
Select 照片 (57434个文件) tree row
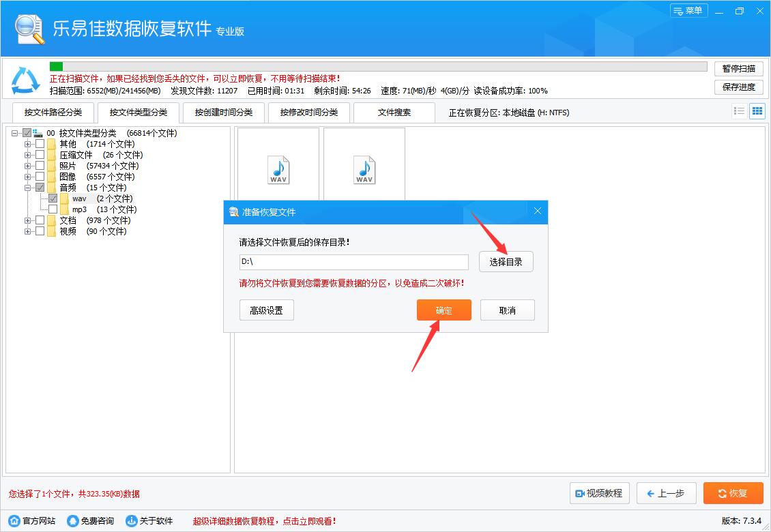(x=99, y=166)
